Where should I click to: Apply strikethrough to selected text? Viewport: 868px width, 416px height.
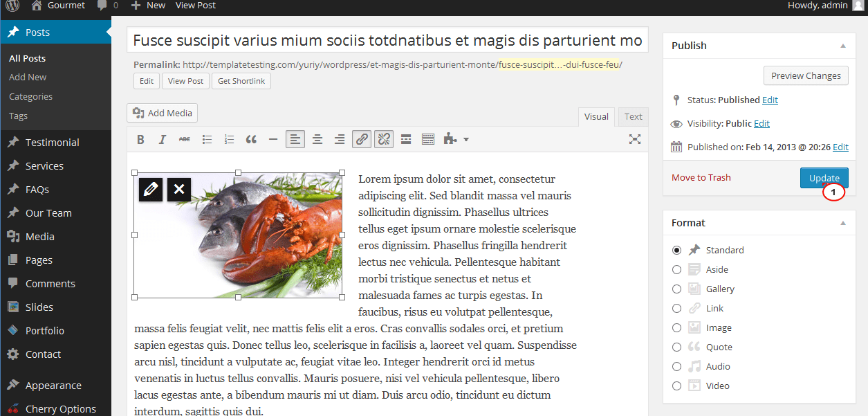185,138
